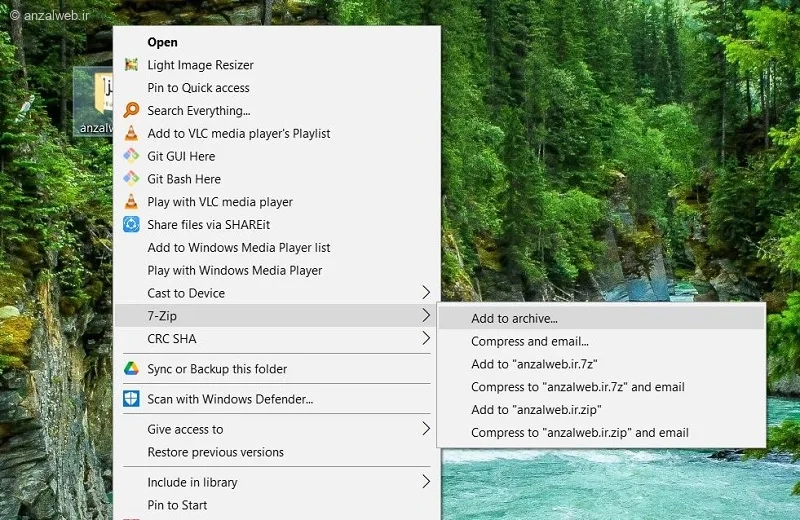800x520 pixels.
Task: Choose Add to VLC media player's Playlist
Action: (277, 133)
